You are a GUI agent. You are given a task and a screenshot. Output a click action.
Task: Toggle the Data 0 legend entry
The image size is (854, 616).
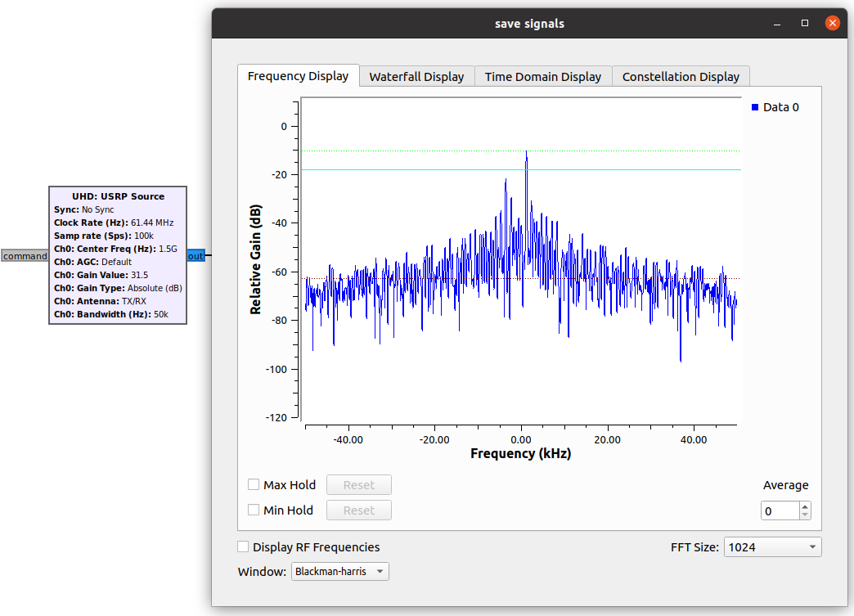tap(775, 107)
